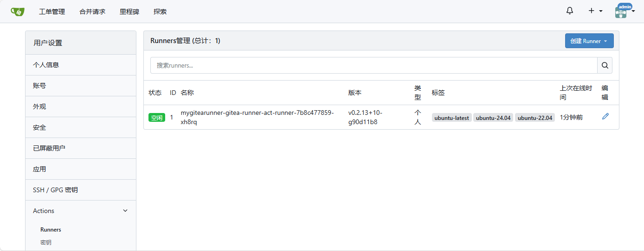Click the 搜索runners search field
The width and height of the screenshot is (644, 251).
[373, 65]
